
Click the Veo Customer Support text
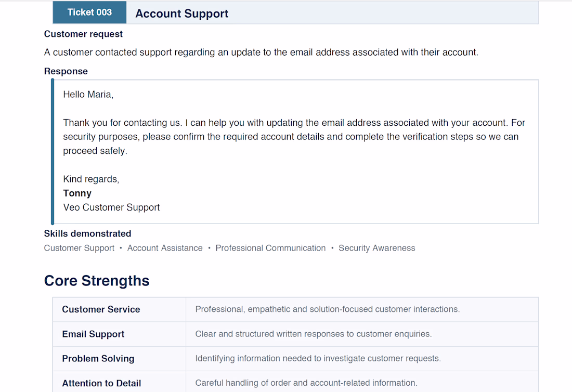tap(111, 207)
